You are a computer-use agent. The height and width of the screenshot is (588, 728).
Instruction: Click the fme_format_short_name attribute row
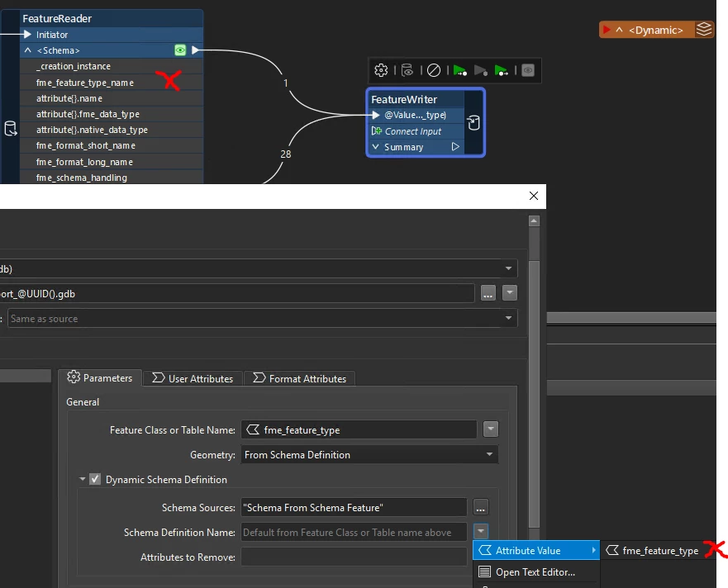[112, 145]
